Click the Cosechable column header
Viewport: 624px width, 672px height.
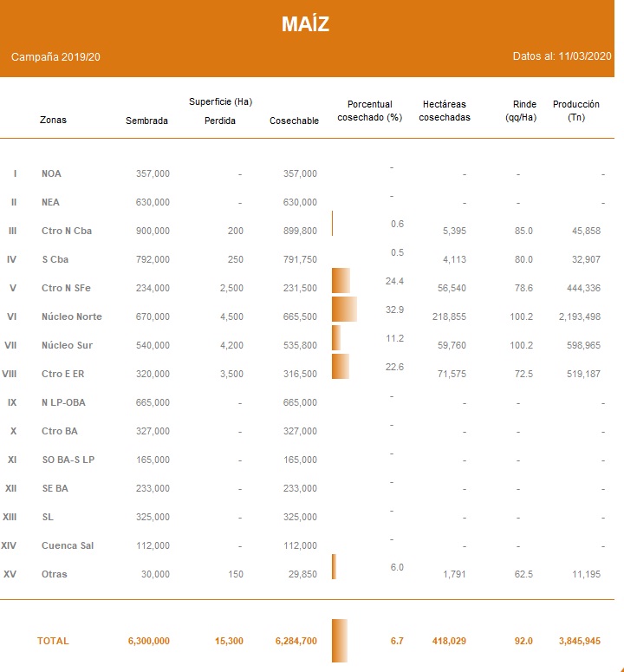pyautogui.click(x=294, y=121)
